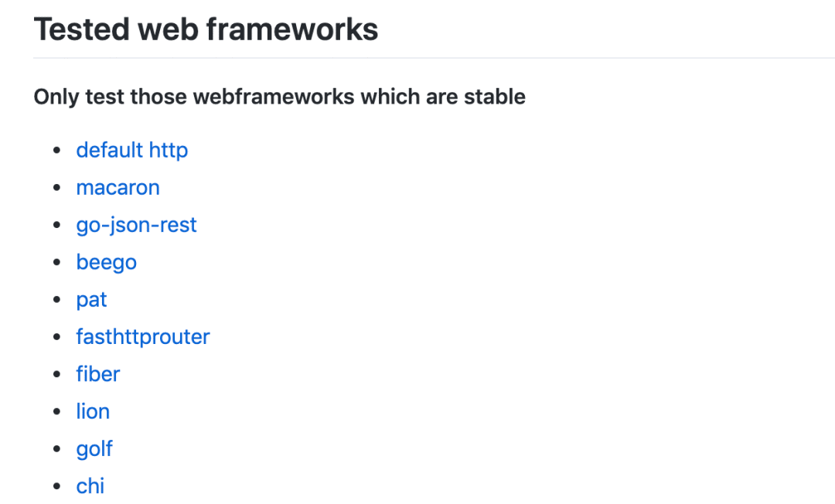
Task: Click the 'Only test those webframeworks' subheading
Action: click(280, 97)
